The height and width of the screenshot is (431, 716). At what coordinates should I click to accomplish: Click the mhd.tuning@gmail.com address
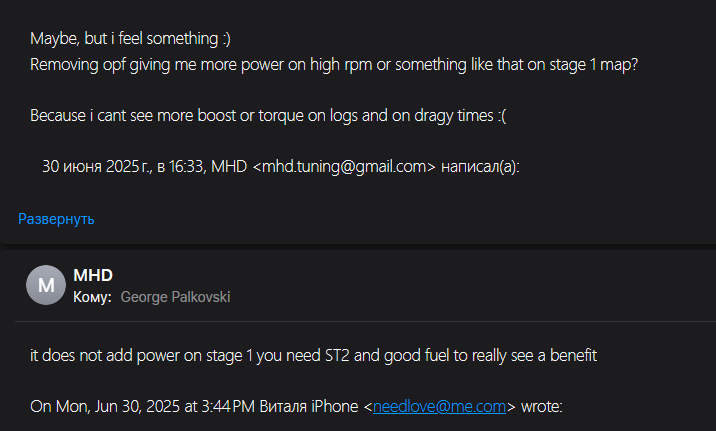tap(344, 167)
